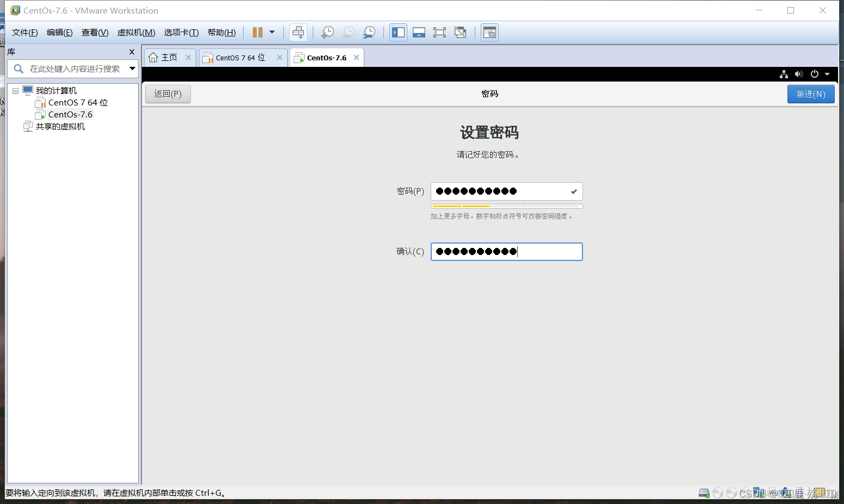Image resolution: width=844 pixels, height=504 pixels.
Task: Open the 查看(V) menu
Action: point(95,33)
